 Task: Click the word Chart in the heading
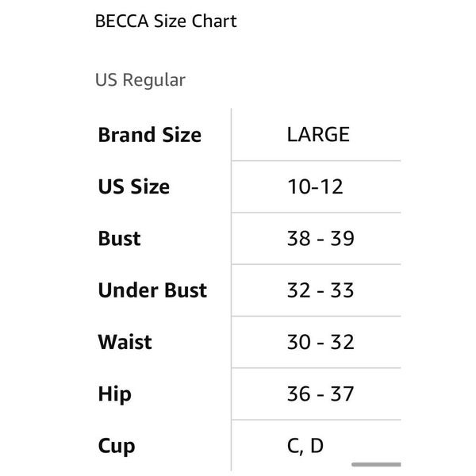click(214, 21)
